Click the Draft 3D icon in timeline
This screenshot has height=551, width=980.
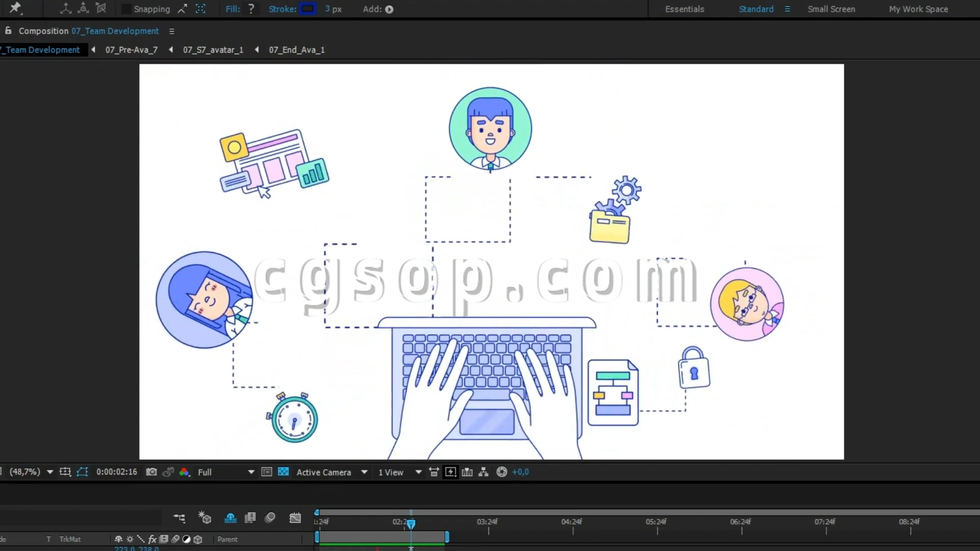pos(205,518)
